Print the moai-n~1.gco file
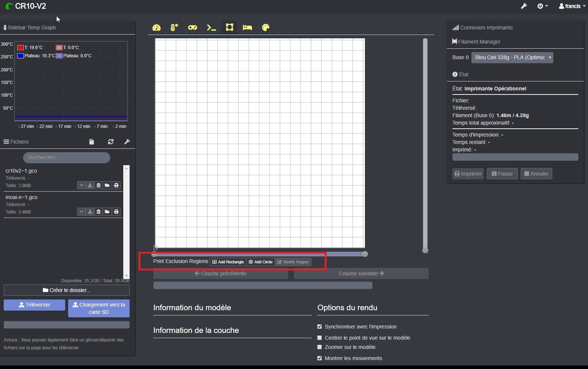 [116, 212]
